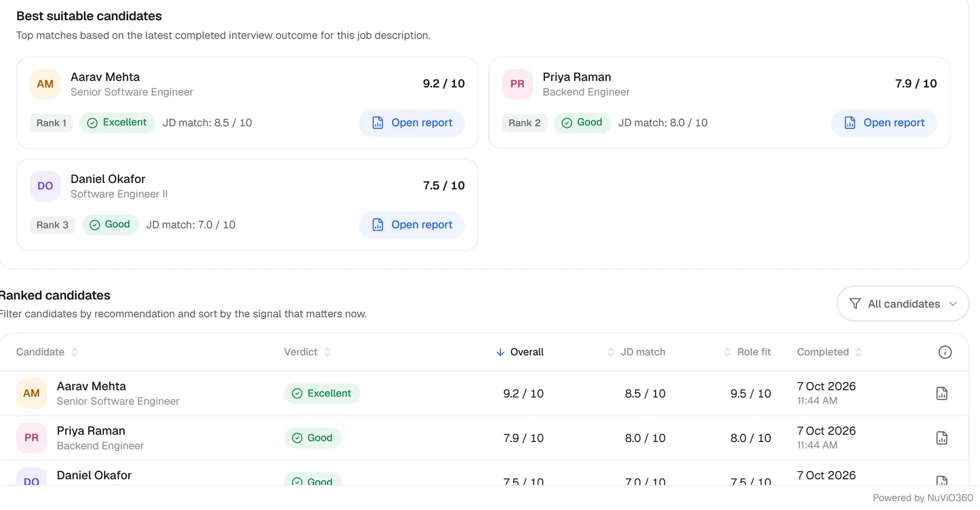Viewport: 980px width, 510px height.
Task: Sort table by Verdict column
Action: click(307, 352)
